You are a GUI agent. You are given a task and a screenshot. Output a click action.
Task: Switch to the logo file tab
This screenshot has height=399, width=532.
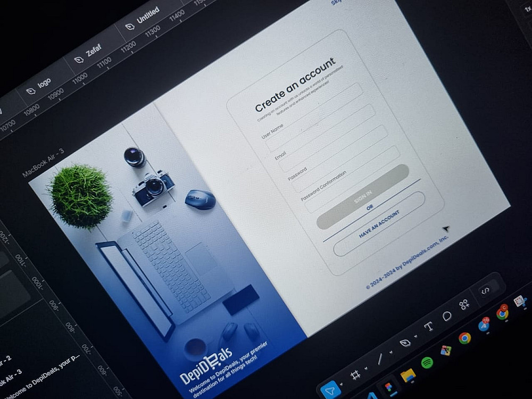click(x=39, y=86)
